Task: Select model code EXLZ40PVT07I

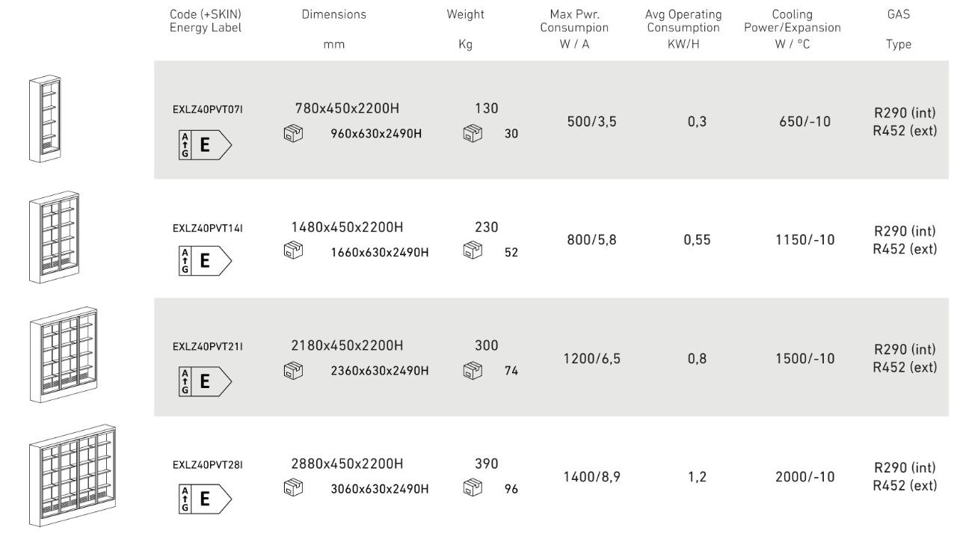Action: (208, 109)
